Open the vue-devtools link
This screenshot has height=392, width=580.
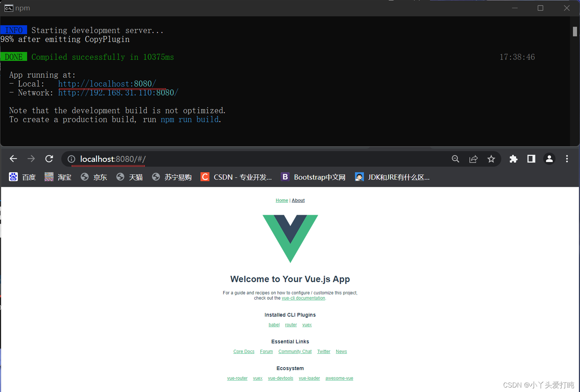pyautogui.click(x=281, y=378)
